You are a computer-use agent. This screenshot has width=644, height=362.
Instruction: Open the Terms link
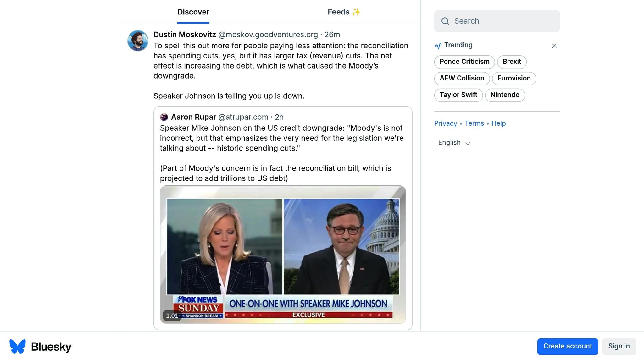pos(474,123)
